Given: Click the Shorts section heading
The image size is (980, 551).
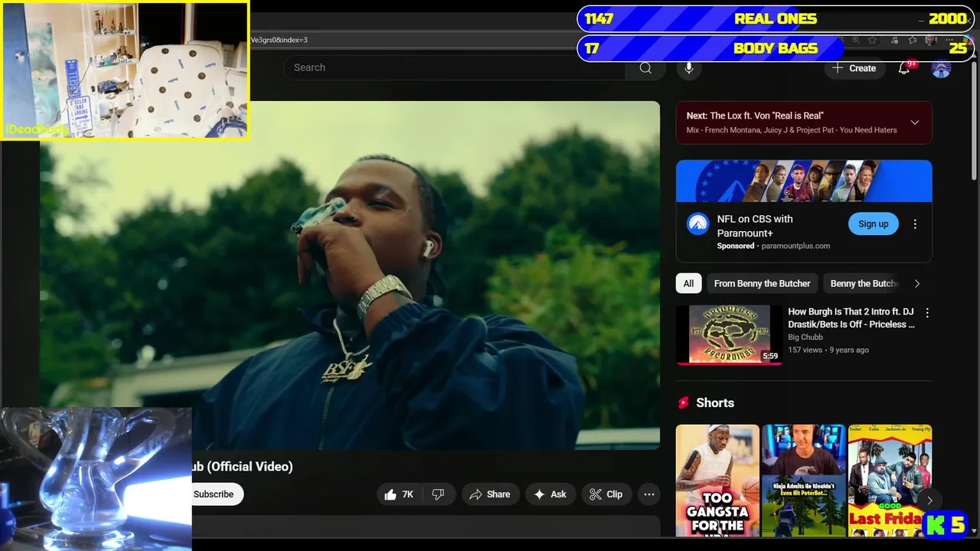Looking at the screenshot, I should point(715,403).
